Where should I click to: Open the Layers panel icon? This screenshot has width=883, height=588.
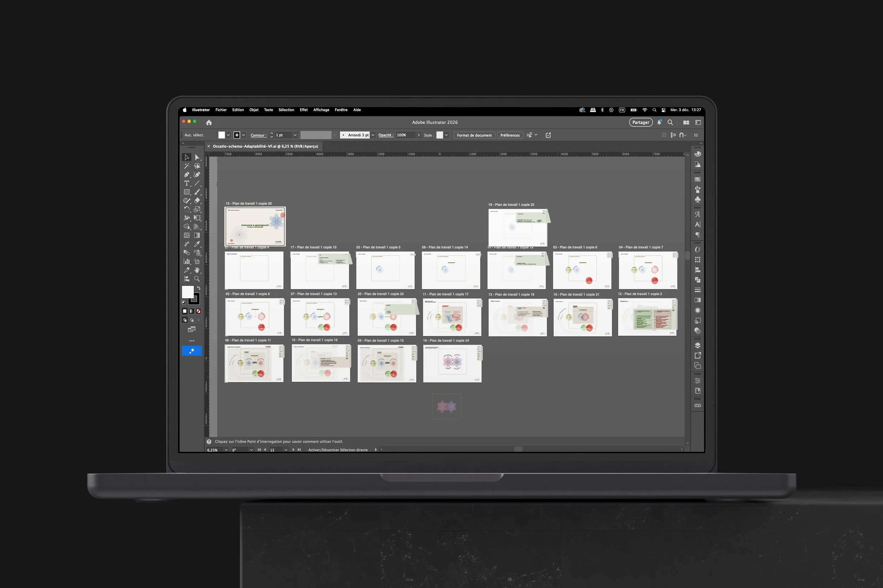pyautogui.click(x=697, y=346)
